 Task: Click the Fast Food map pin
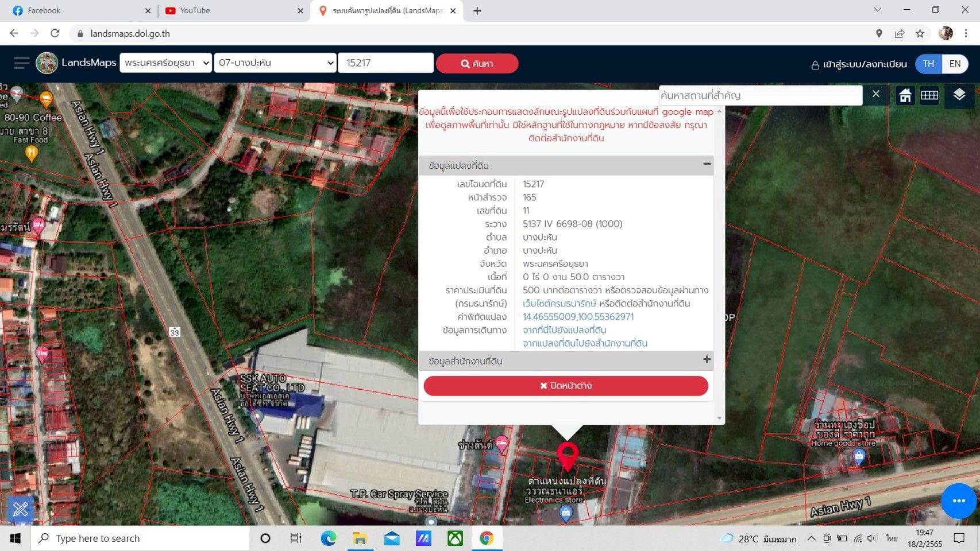point(32,153)
